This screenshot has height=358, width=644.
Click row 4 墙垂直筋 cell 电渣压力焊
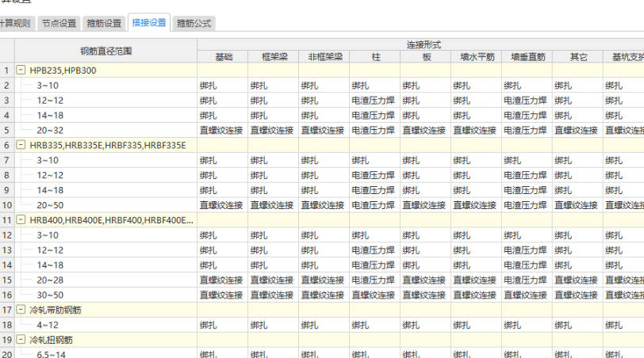click(x=527, y=115)
